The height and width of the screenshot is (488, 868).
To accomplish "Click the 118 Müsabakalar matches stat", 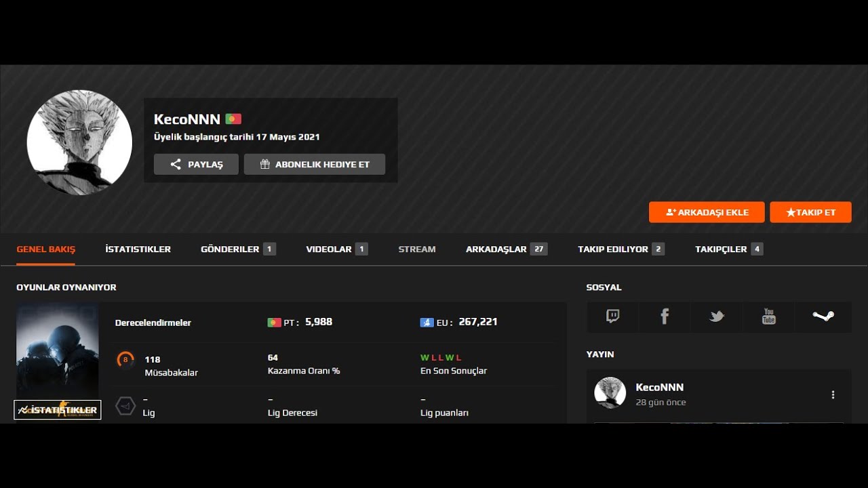I will pyautogui.click(x=171, y=366).
